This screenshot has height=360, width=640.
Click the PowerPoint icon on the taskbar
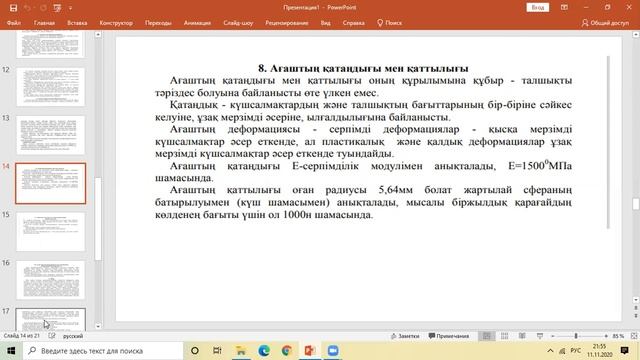point(310,351)
